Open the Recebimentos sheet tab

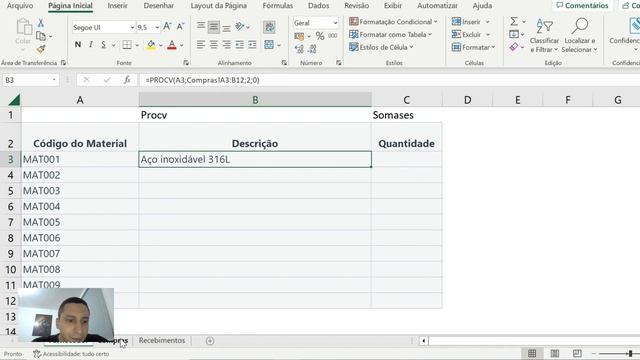(162, 340)
